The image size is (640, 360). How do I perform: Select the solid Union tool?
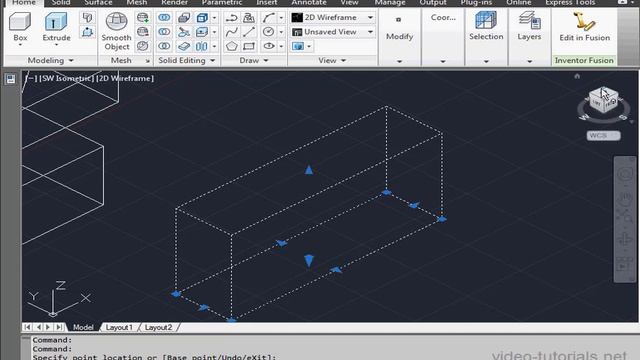click(x=164, y=18)
